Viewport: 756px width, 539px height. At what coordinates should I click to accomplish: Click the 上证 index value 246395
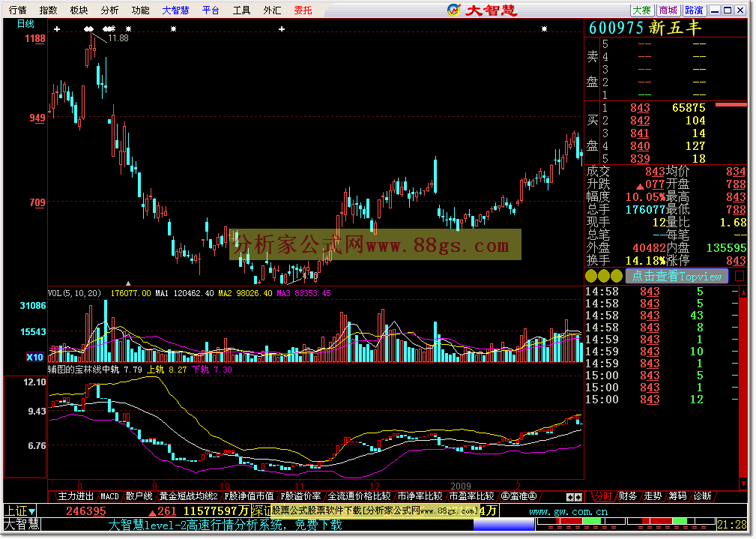(x=86, y=511)
